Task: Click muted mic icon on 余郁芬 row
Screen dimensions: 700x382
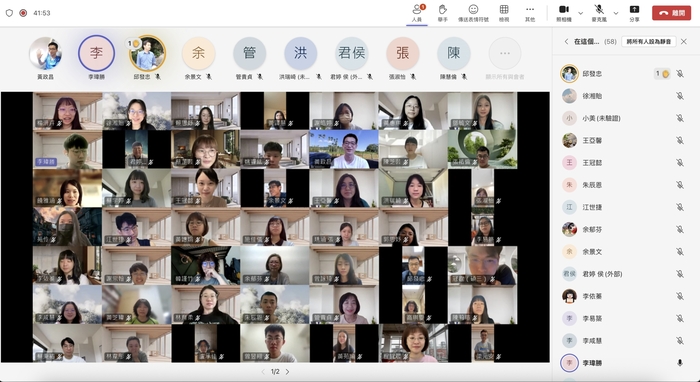Action: [x=679, y=229]
